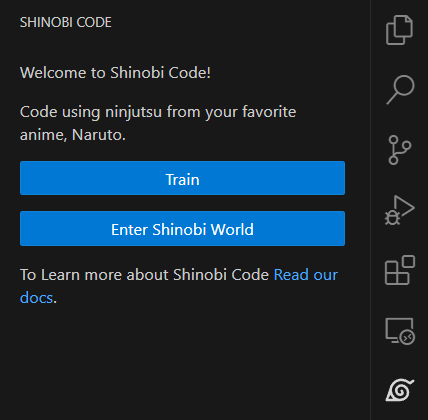Open the Remote Explorer monitor icon

[400, 331]
